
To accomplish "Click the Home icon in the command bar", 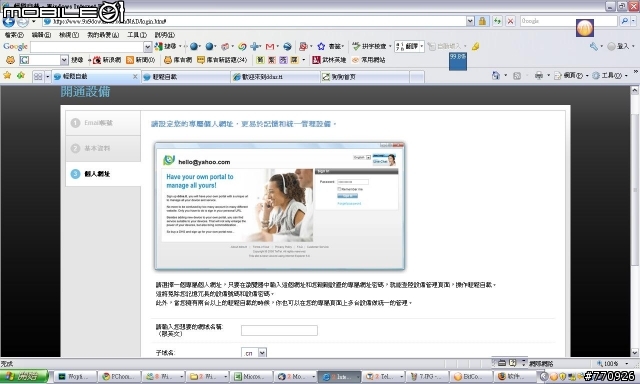I will tap(496, 75).
